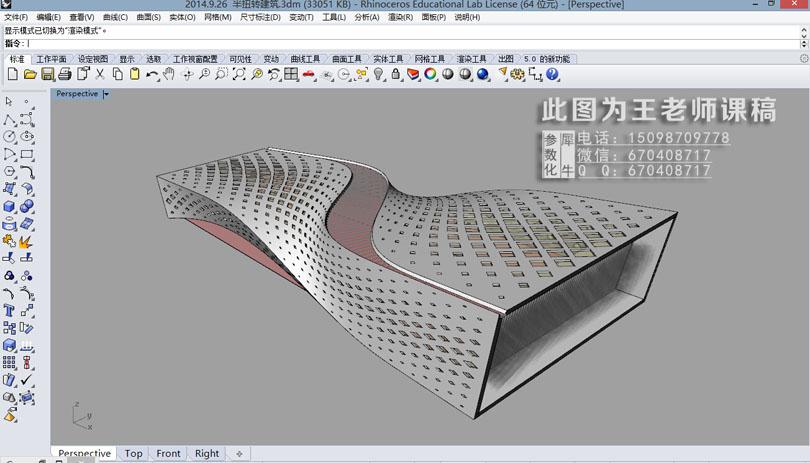This screenshot has height=463, width=810.
Task: Switch to the Right viewport tab
Action: click(x=207, y=453)
